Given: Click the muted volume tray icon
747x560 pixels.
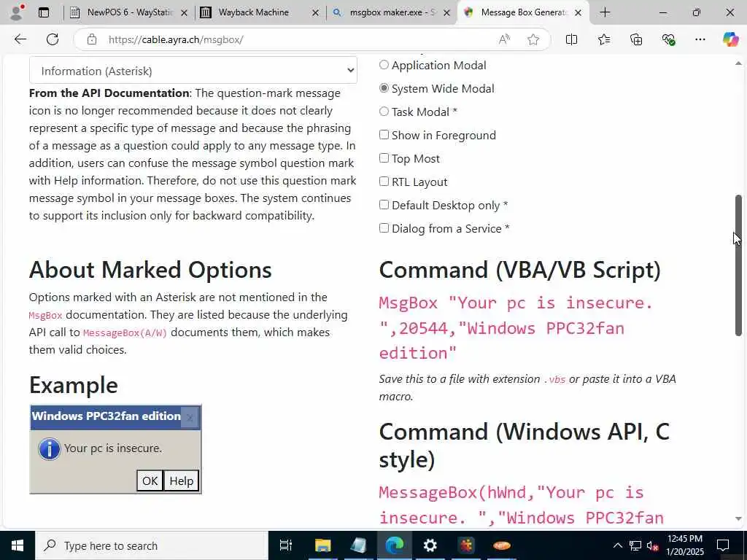Looking at the screenshot, I should point(652,545).
